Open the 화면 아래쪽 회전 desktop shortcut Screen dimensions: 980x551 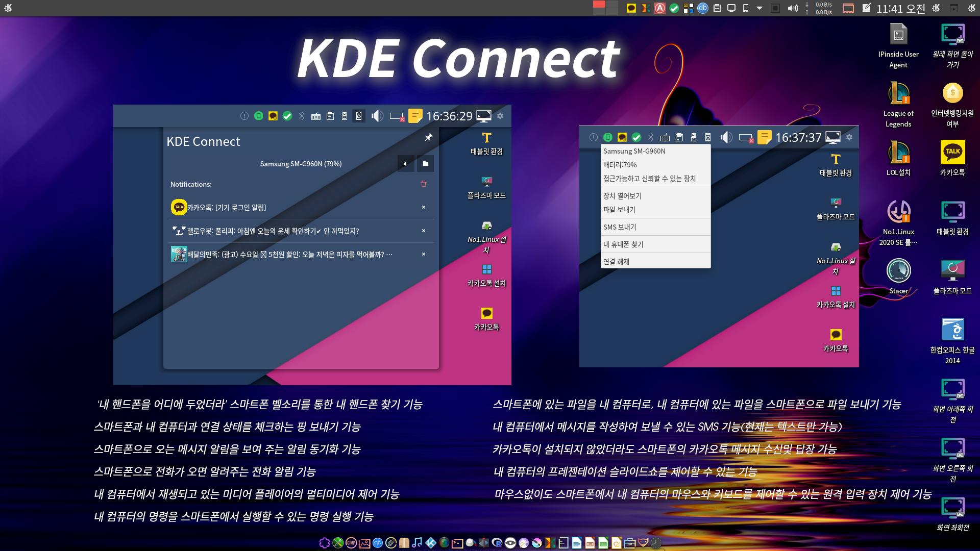(953, 401)
